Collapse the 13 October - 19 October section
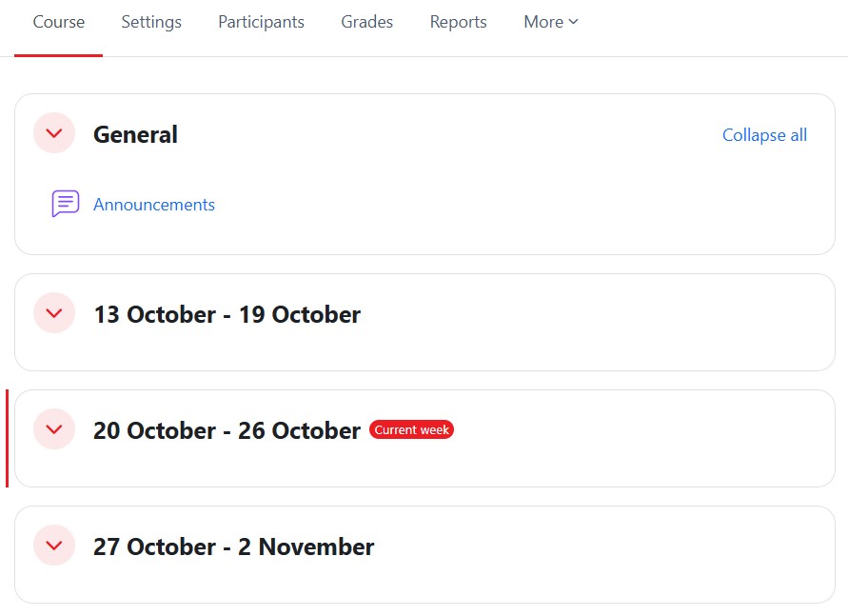This screenshot has width=848, height=616. click(x=54, y=313)
